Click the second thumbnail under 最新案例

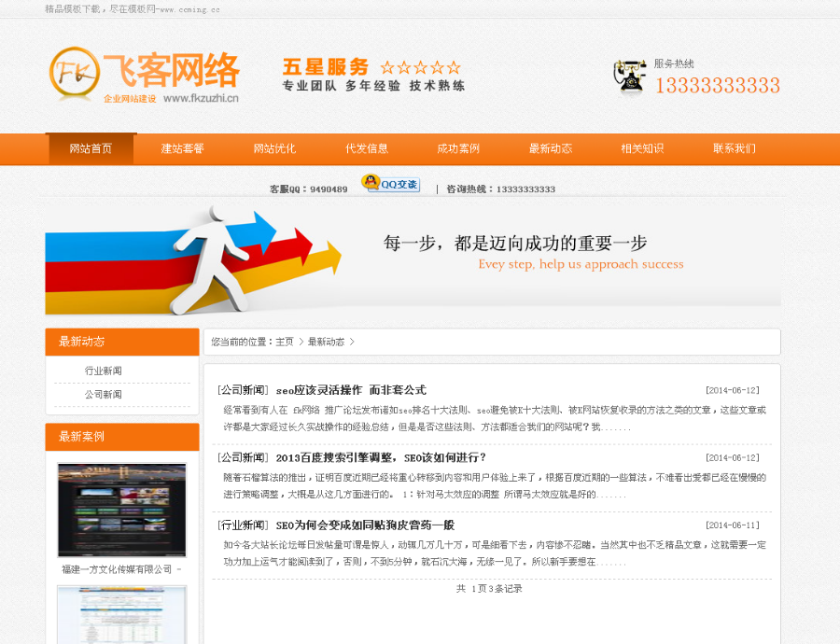121,618
